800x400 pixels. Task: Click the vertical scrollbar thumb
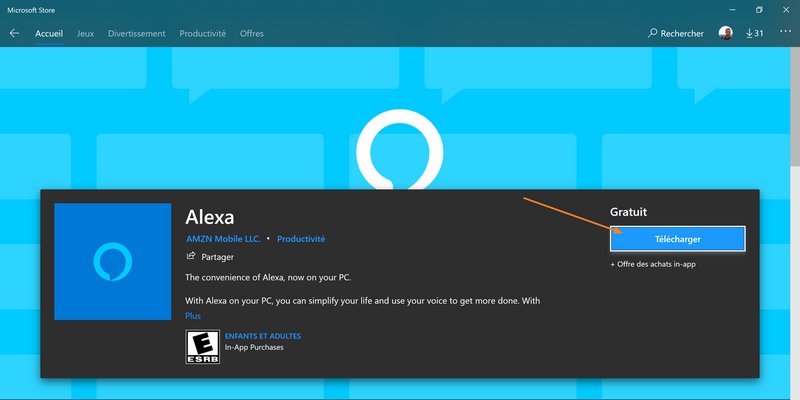(795, 107)
